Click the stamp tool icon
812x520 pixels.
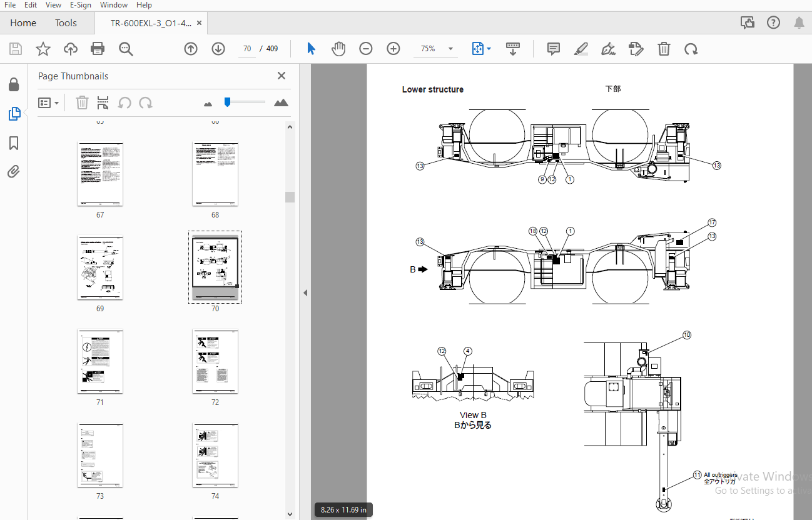pos(636,49)
